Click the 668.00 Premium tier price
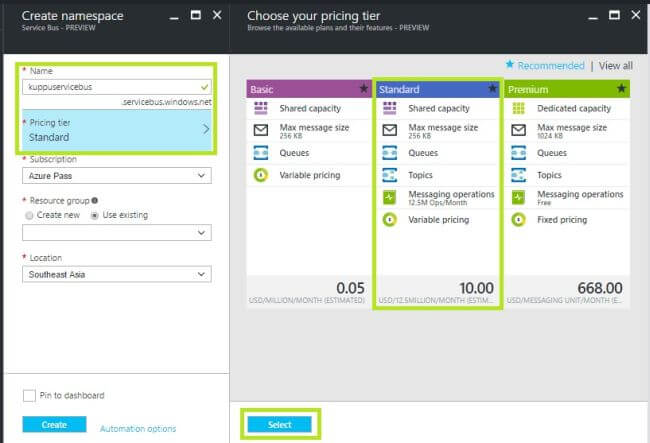 [x=600, y=288]
